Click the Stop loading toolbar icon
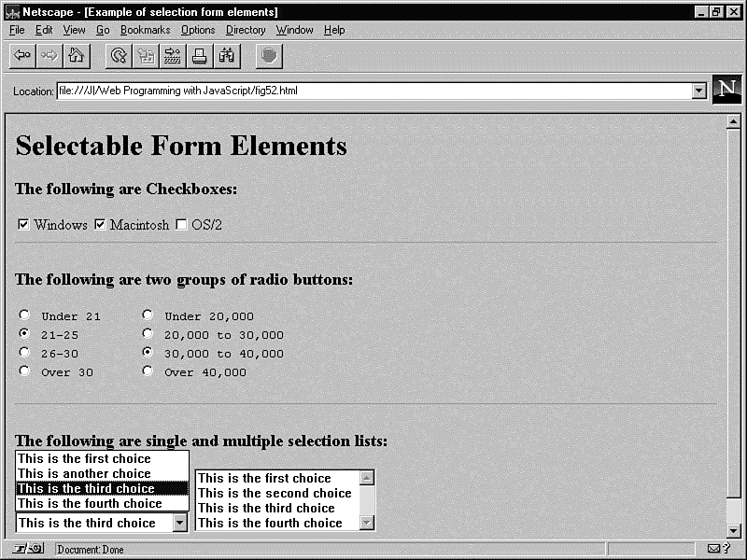The width and height of the screenshot is (747, 560). coord(269,56)
